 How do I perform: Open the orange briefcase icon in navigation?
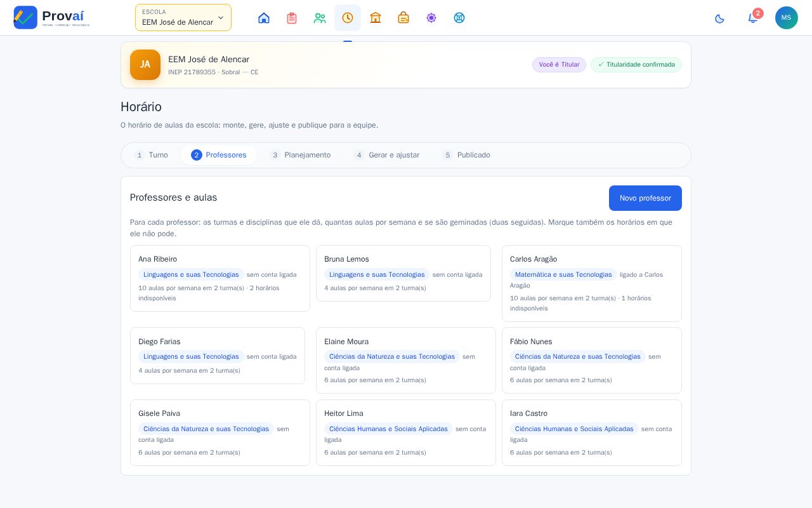tap(403, 18)
